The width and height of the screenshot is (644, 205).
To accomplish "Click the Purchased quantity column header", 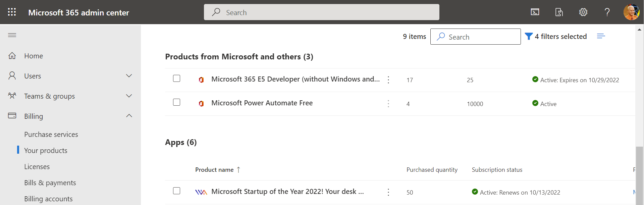I will (432, 170).
